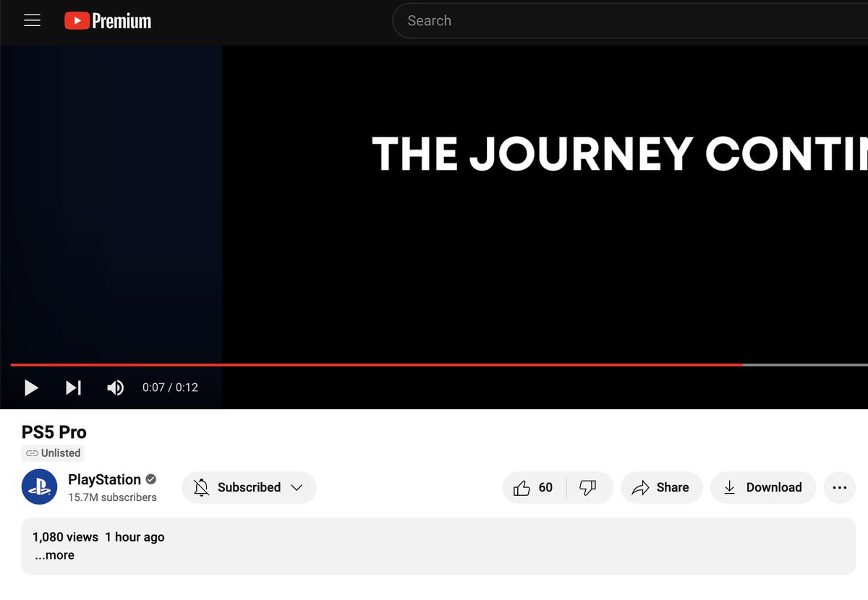Viewport: 868px width, 600px height.
Task: Click into the Search field
Action: tap(630, 21)
